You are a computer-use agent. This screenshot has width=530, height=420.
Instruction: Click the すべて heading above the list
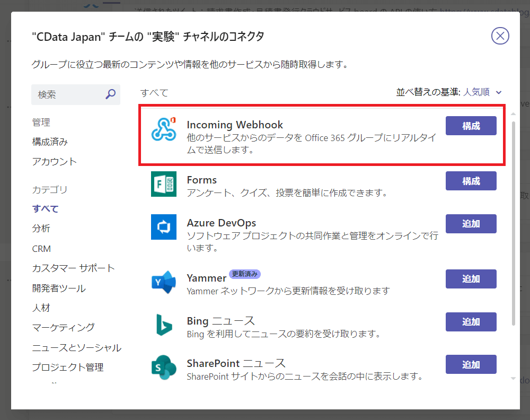[x=154, y=93]
